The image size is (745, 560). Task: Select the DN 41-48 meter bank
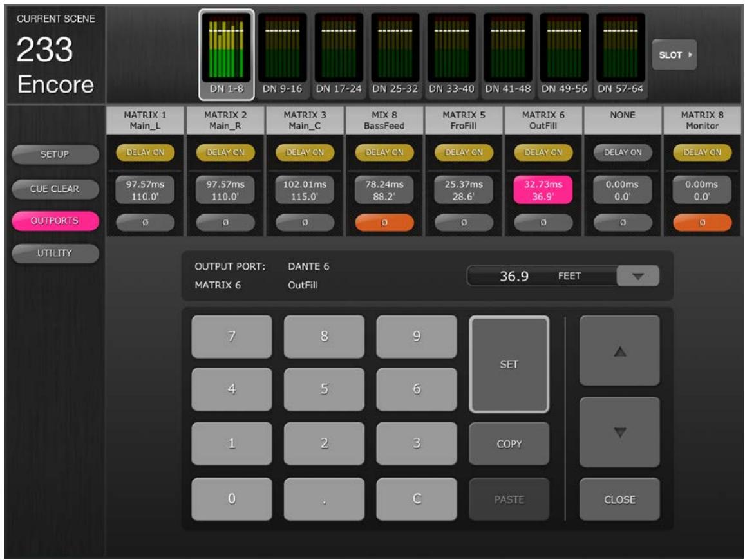(507, 55)
